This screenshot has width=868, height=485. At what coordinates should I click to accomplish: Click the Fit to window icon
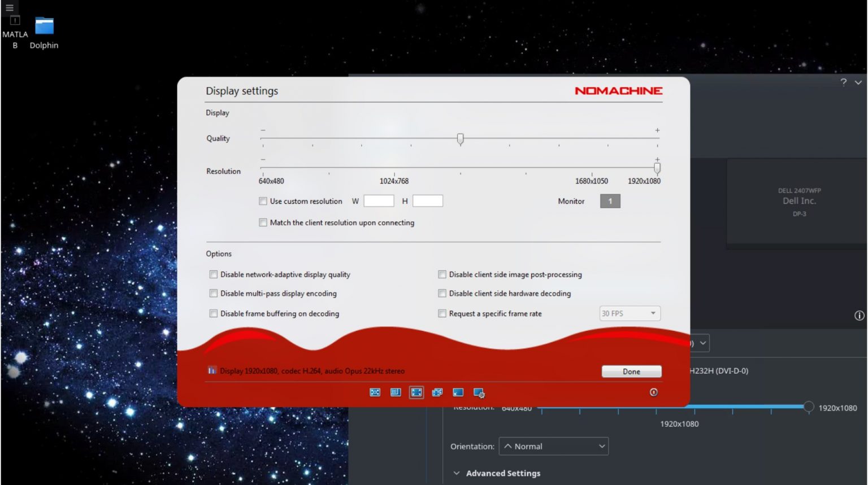tap(375, 392)
